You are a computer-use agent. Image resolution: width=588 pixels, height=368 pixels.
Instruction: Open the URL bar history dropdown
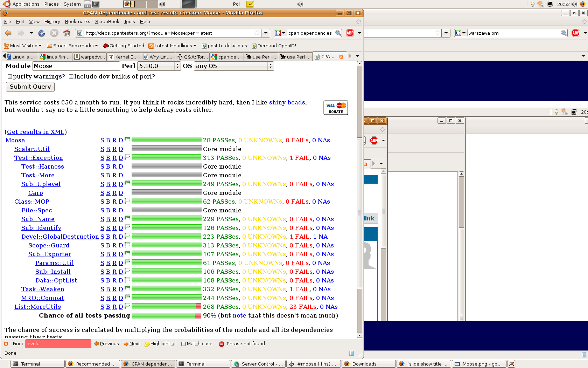coord(266,33)
